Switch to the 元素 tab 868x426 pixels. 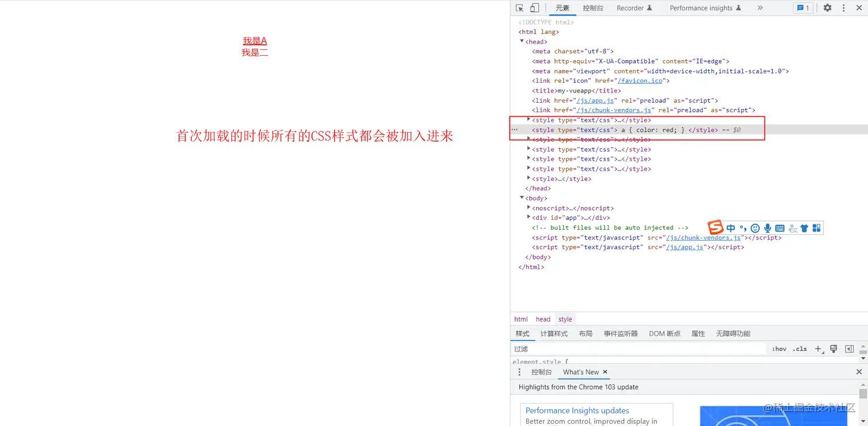pyautogui.click(x=563, y=8)
